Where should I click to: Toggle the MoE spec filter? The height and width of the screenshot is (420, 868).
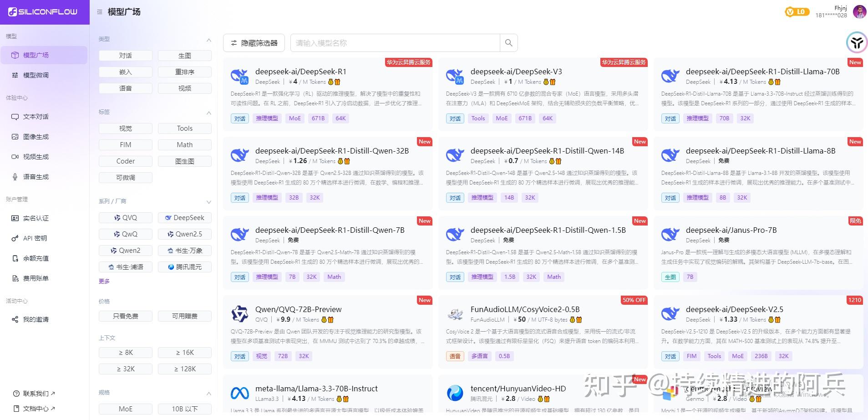126,409
